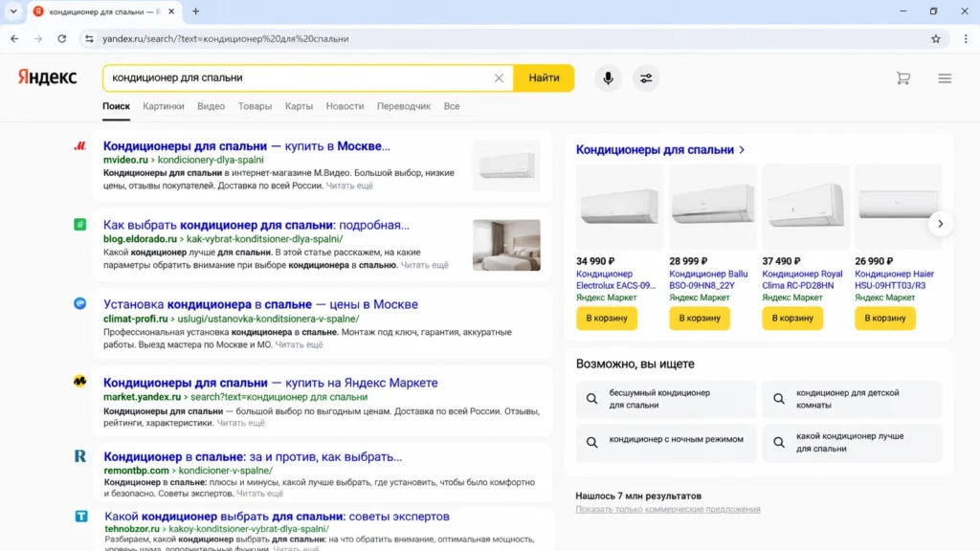The height and width of the screenshot is (551, 980).
Task: Open a new browser tab
Action: point(195,11)
